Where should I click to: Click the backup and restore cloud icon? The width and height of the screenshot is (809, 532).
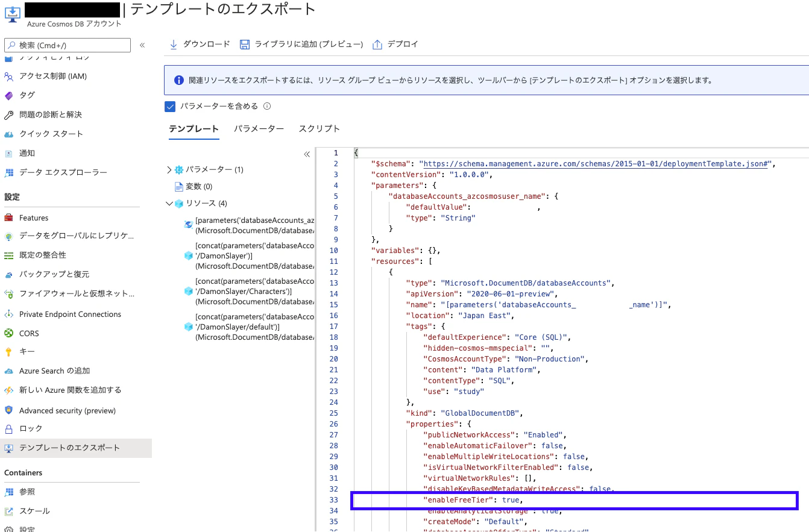pos(8,274)
